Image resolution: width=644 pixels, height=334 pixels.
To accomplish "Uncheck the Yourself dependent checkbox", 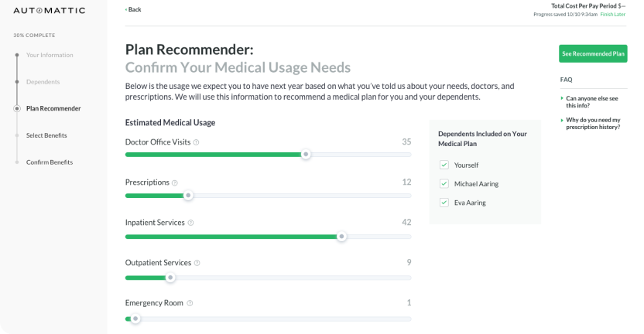I will pyautogui.click(x=444, y=165).
